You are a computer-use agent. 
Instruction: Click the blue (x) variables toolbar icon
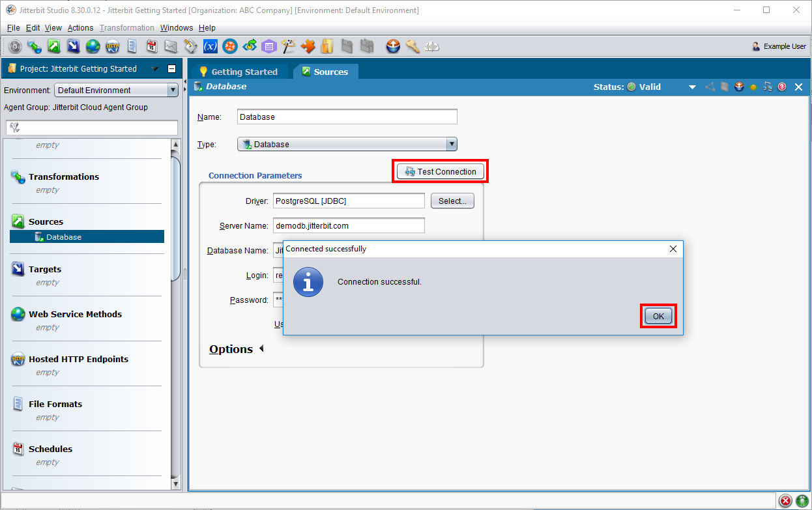(x=210, y=46)
